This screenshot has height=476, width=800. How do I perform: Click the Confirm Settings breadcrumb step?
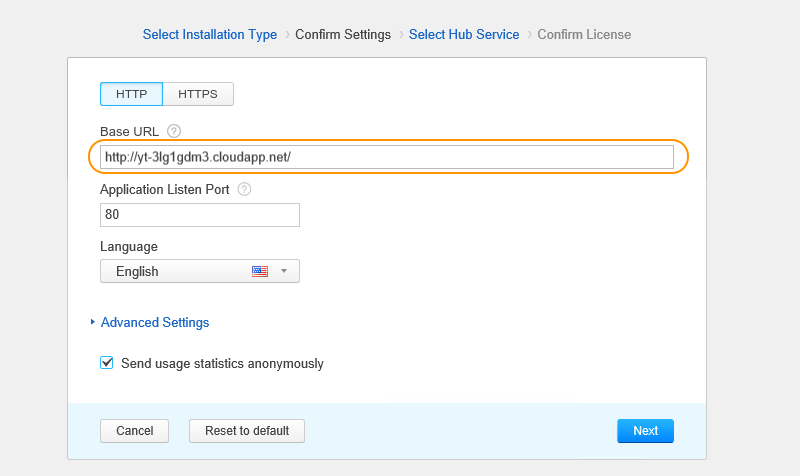pos(343,34)
